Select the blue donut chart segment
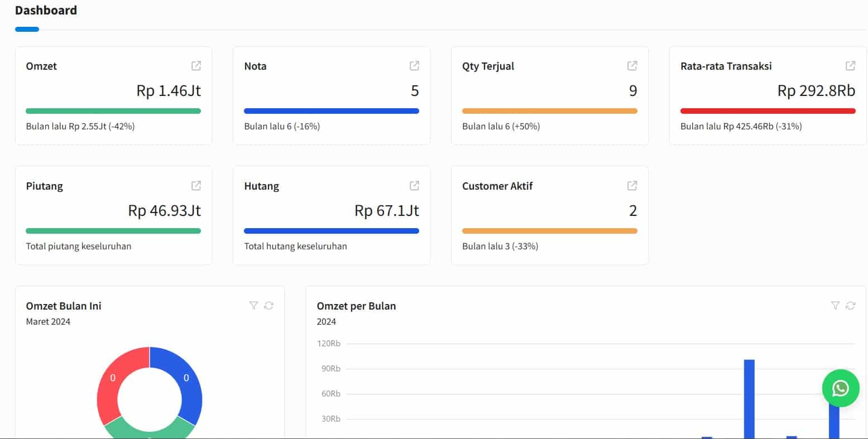868x439 pixels. [187, 385]
